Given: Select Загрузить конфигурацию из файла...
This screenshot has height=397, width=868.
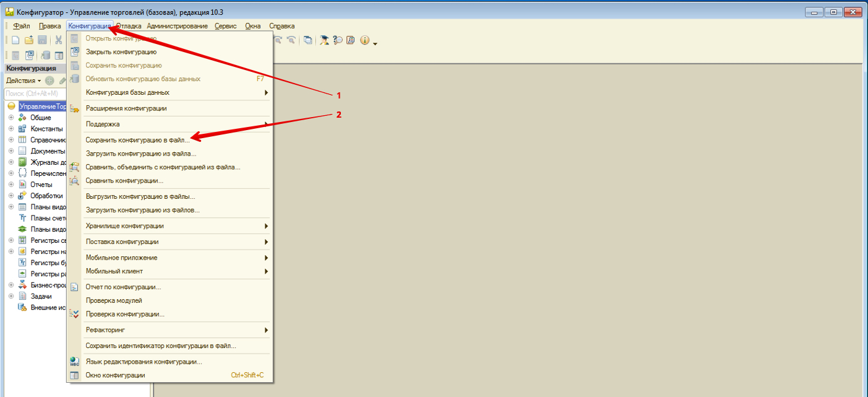Looking at the screenshot, I should pyautogui.click(x=140, y=153).
